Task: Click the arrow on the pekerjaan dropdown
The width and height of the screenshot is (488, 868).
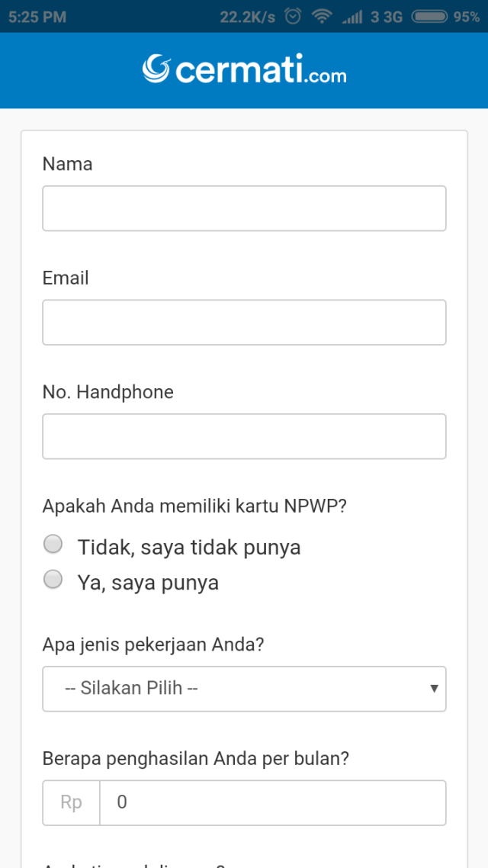Action: [x=435, y=689]
